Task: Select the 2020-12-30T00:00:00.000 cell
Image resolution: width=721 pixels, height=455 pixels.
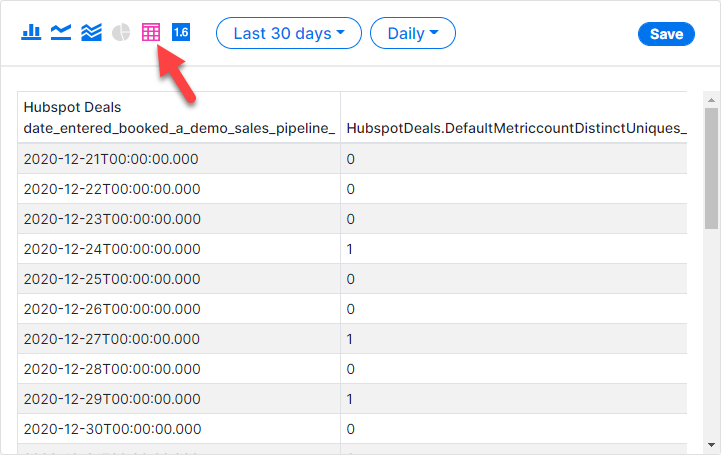Action: [179, 429]
